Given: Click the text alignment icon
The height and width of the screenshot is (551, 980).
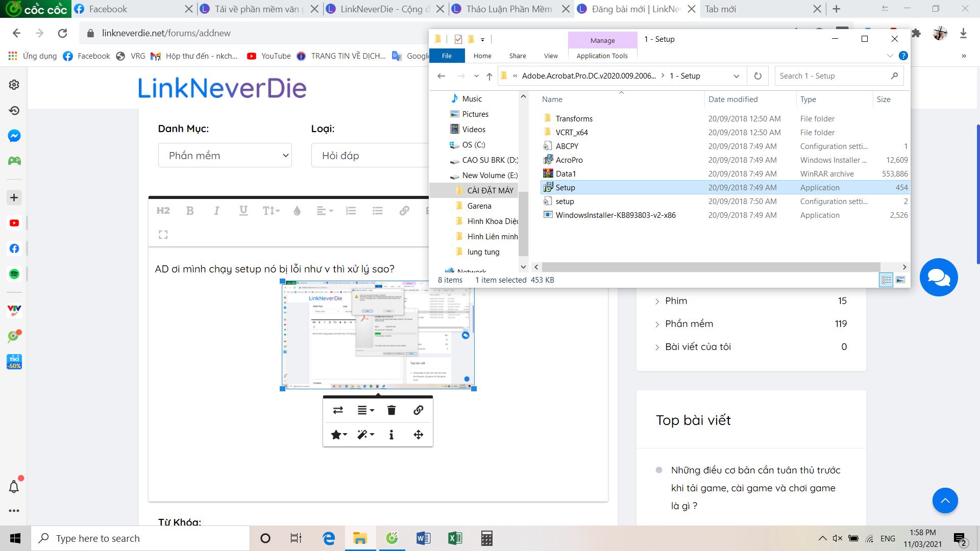Looking at the screenshot, I should tap(324, 211).
